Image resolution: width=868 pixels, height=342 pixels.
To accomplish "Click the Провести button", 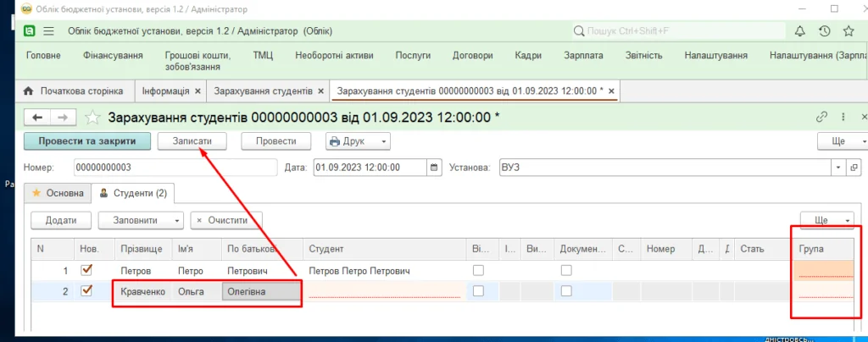I will click(275, 141).
